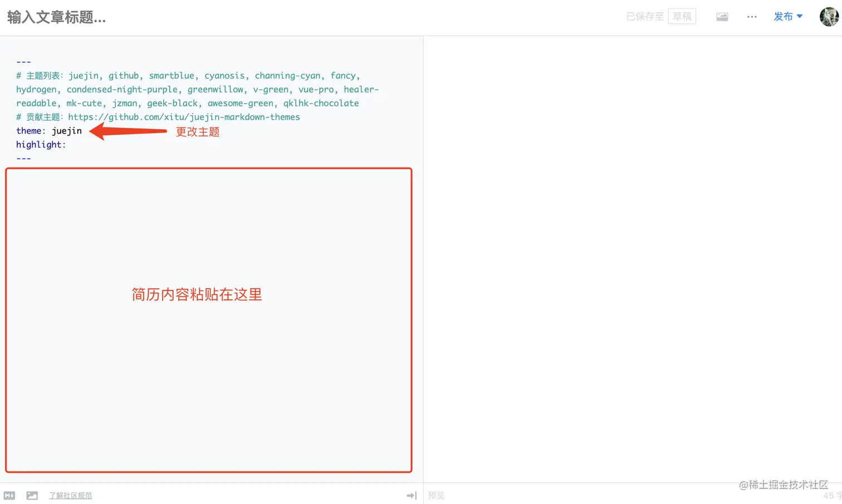Screen dimensions: 842x504
Task: Open the 了解社区规范 link
Action: coord(70,496)
